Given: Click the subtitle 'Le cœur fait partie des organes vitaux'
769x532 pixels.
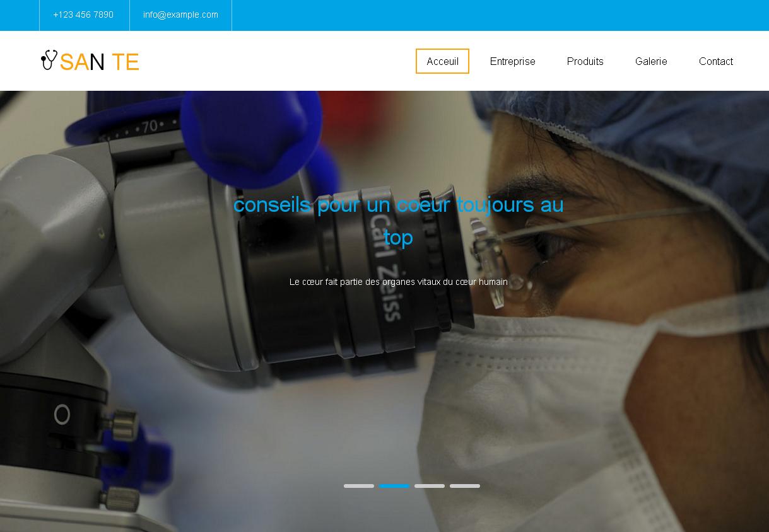Looking at the screenshot, I should click(x=399, y=282).
